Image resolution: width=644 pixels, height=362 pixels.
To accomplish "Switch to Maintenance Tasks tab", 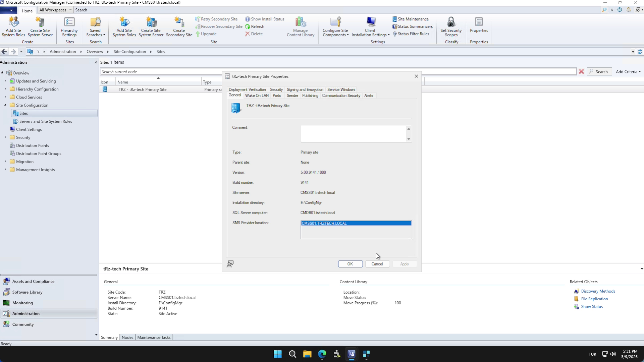I will coord(154,338).
